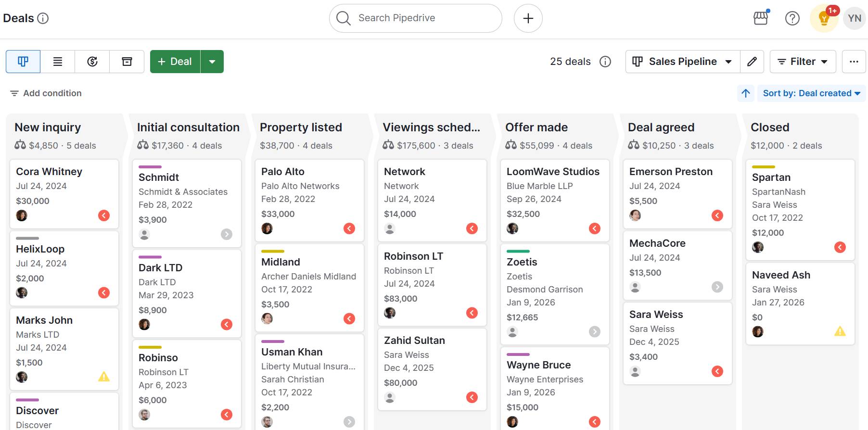This screenshot has width=868, height=430.
Task: Click overdue activity icon on Emerson Preston
Action: click(717, 215)
